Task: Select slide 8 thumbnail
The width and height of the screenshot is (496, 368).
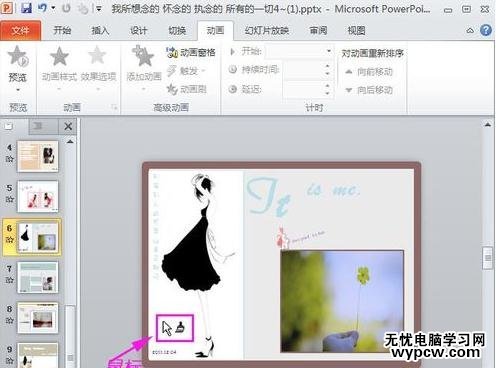Action: click(x=38, y=318)
